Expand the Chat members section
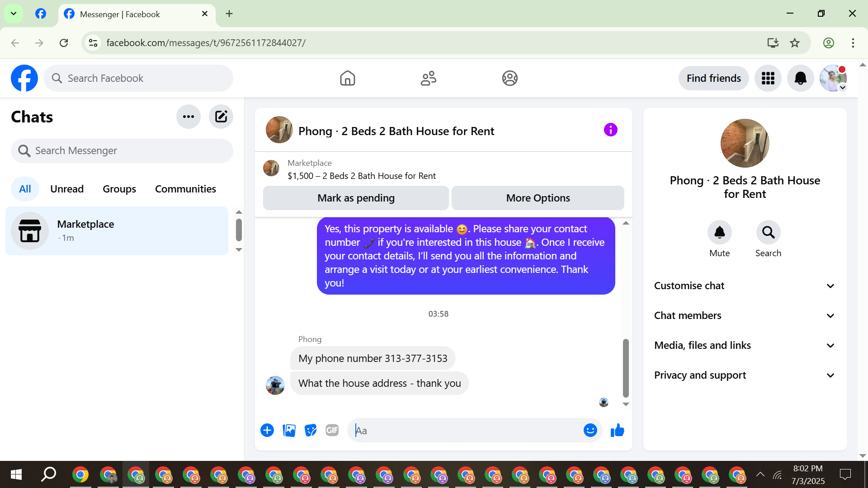 (745, 315)
